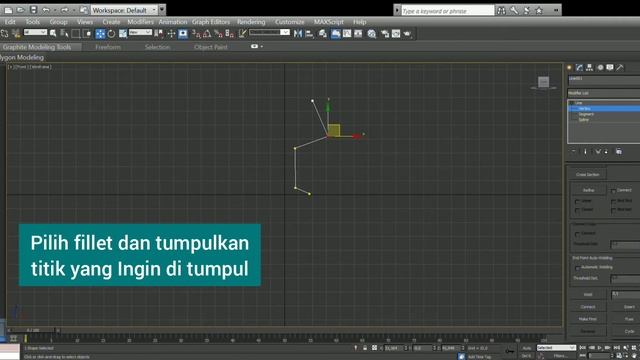Open the named selection sets dropdown
Viewport: 640px width, 360px height.
[x=269, y=33]
